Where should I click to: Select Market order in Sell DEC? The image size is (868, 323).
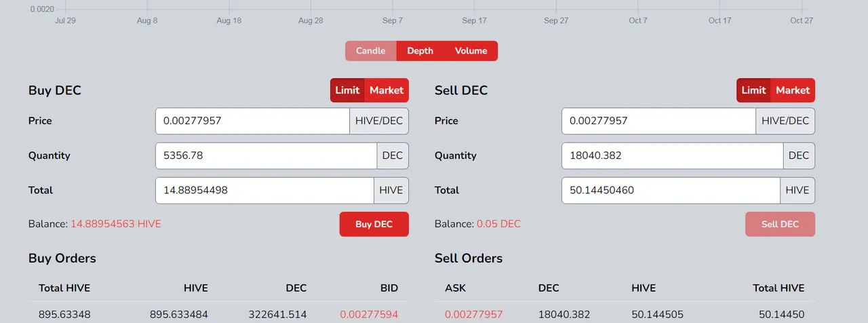[x=793, y=90]
